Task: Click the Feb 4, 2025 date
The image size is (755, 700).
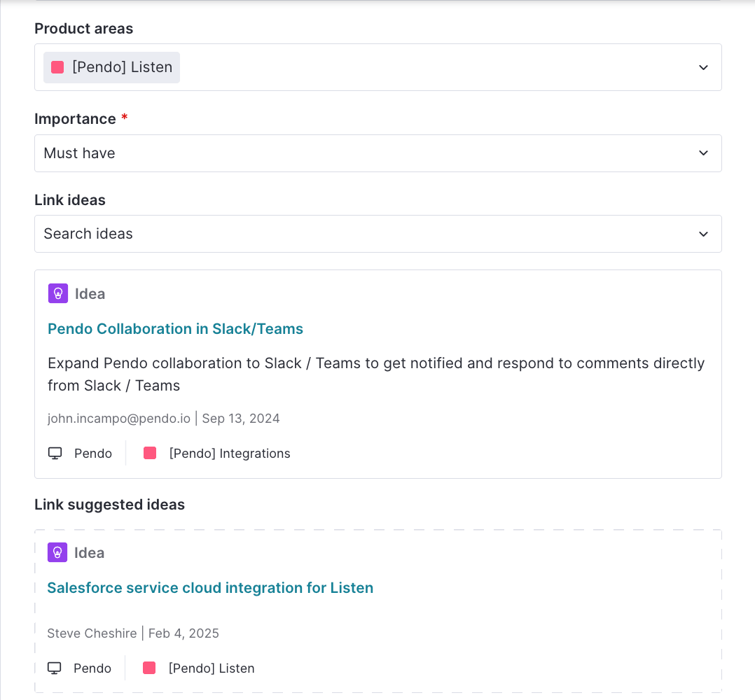Action: click(x=183, y=633)
